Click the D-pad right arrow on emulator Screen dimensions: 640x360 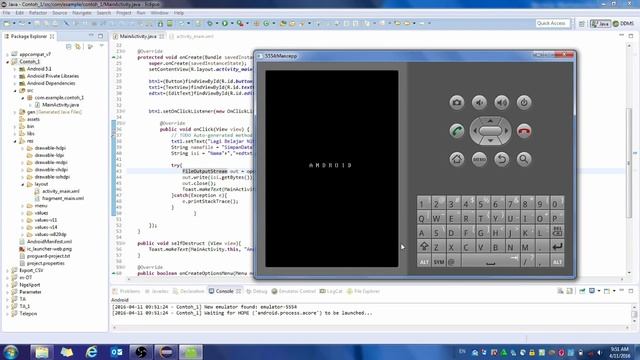(x=507, y=131)
